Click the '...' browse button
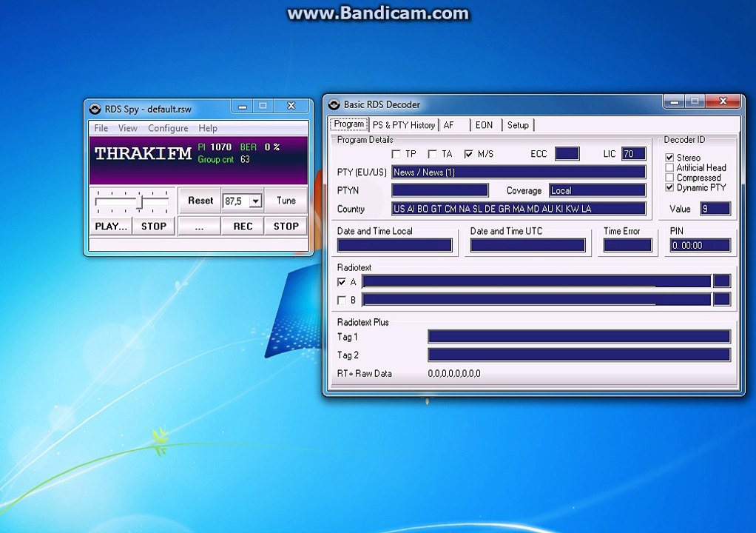 [200, 227]
